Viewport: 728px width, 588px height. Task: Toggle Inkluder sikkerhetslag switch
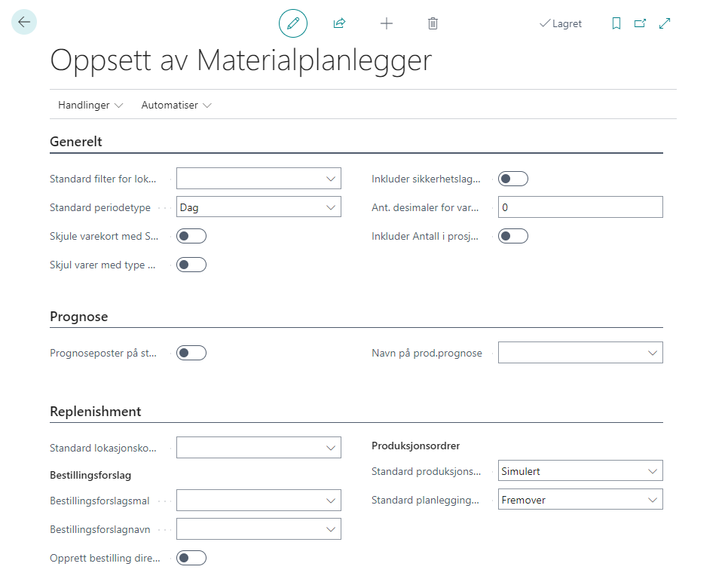click(513, 179)
